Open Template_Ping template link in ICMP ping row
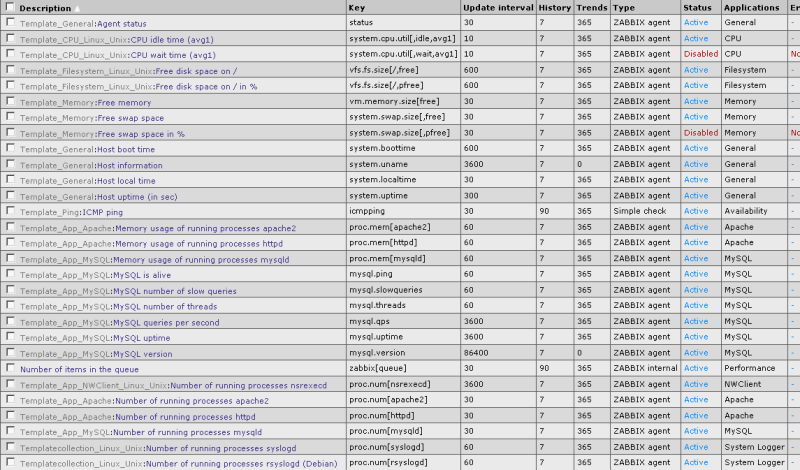800x470 pixels. [50, 212]
